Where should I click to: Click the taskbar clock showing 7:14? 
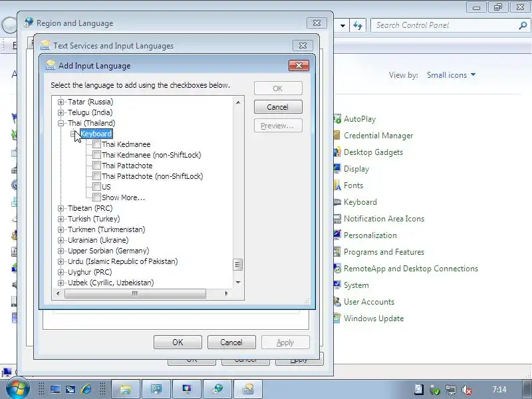[x=499, y=390]
